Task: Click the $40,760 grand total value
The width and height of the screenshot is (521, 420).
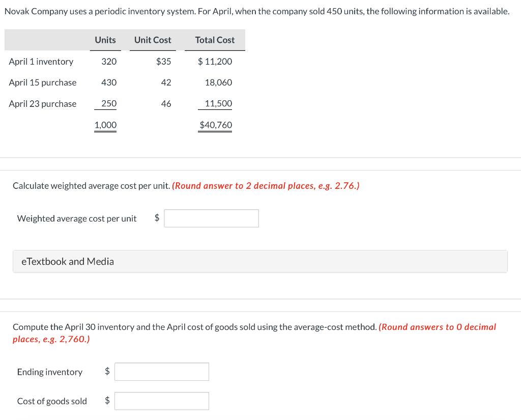Action: (x=216, y=125)
